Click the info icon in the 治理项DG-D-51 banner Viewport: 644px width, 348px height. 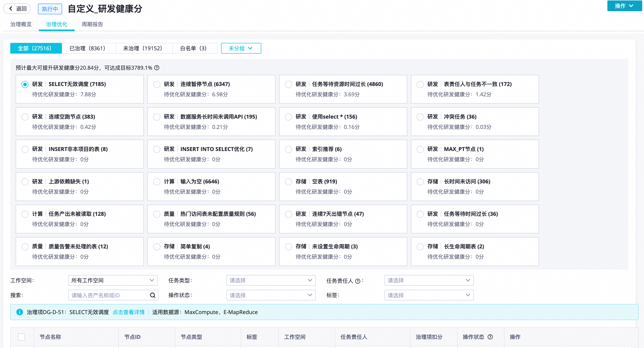pyautogui.click(x=19, y=312)
